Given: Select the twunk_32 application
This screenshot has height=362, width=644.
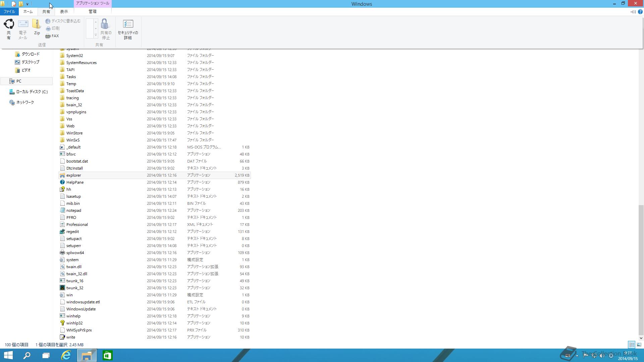Looking at the screenshot, I should [x=155, y=288].
